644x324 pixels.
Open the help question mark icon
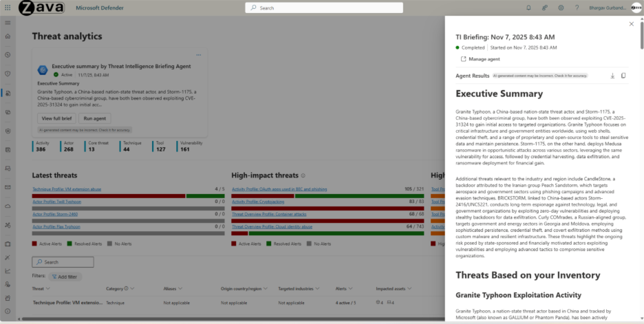point(577,8)
